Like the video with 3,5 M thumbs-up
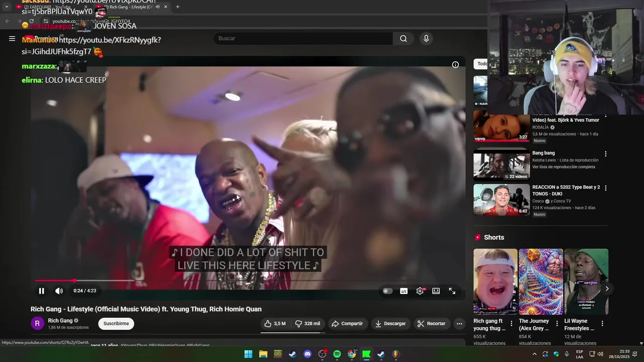 tap(275, 324)
